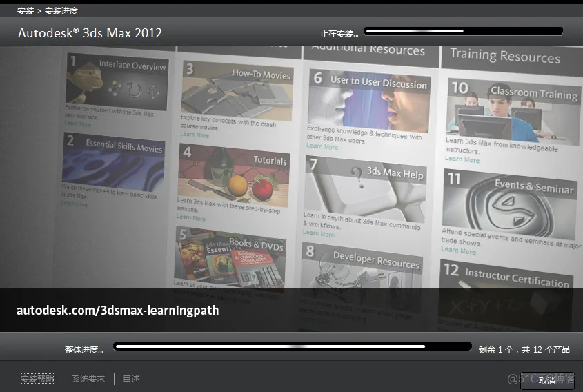Click the Additional Resources heading

pyautogui.click(x=368, y=50)
